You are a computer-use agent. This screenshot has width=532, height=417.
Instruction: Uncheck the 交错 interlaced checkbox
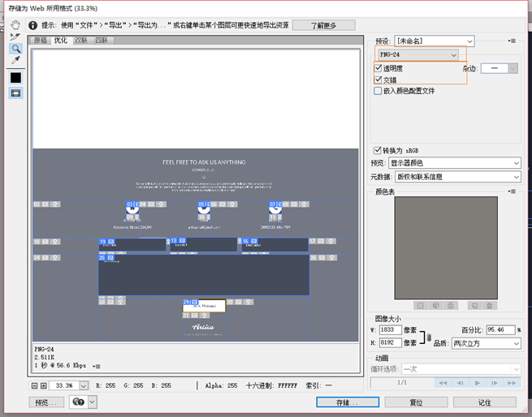378,80
